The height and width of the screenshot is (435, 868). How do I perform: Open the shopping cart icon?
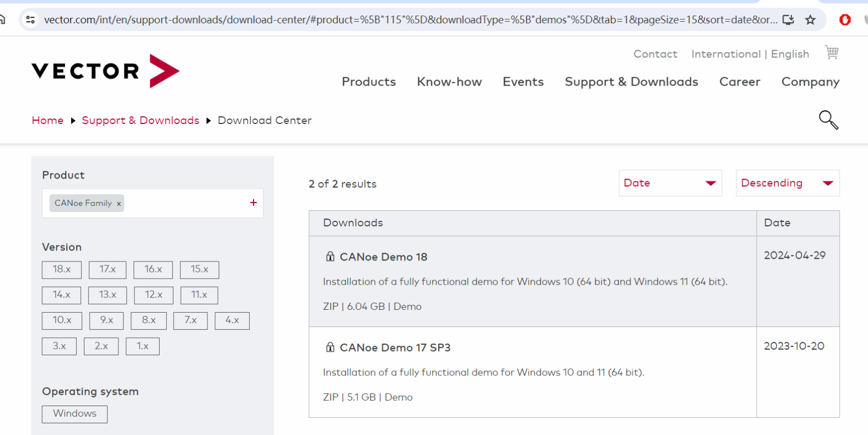pos(831,52)
